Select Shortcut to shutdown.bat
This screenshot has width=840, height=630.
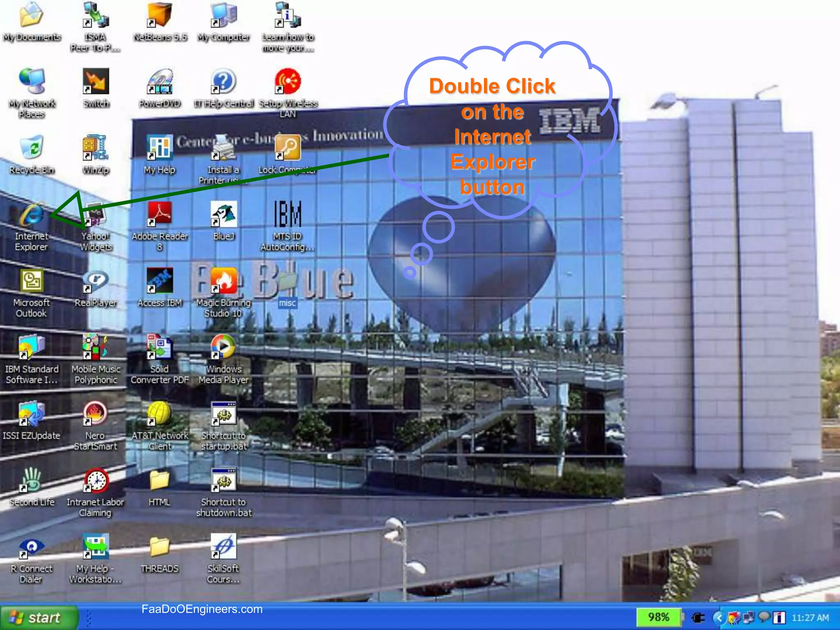[x=224, y=480]
